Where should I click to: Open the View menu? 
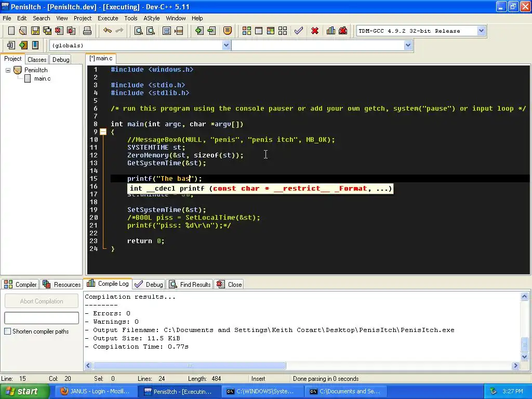62,18
